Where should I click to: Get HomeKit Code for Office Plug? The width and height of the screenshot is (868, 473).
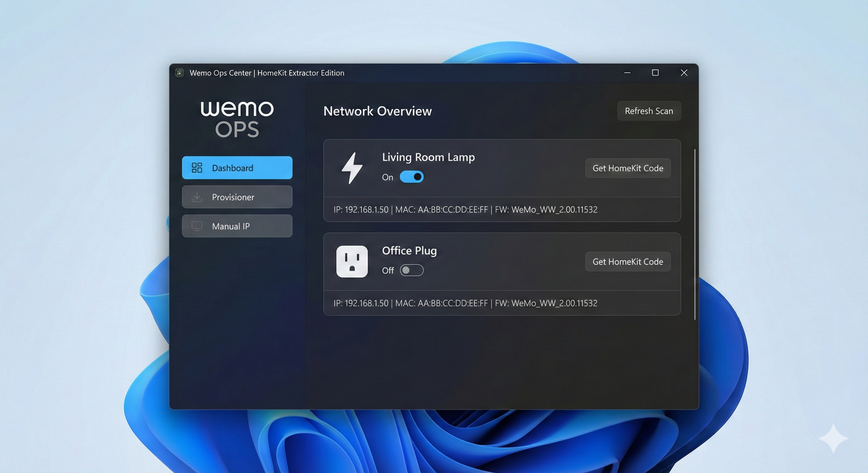628,262
